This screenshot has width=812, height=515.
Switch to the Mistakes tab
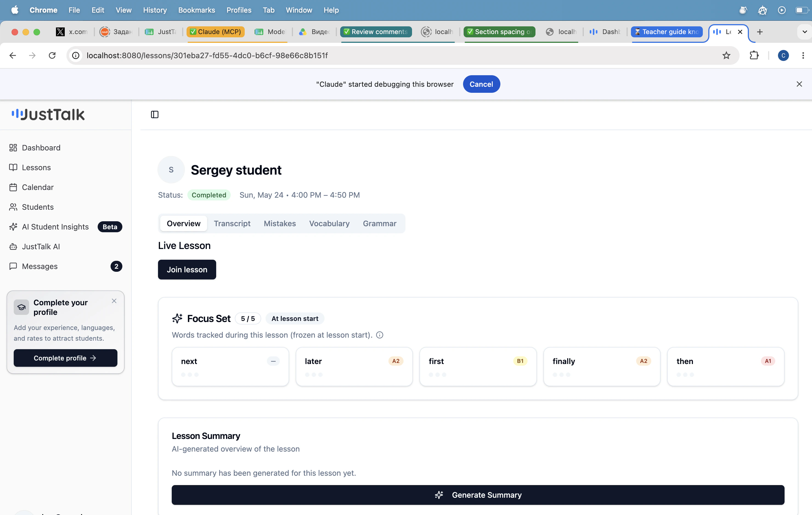(280, 223)
